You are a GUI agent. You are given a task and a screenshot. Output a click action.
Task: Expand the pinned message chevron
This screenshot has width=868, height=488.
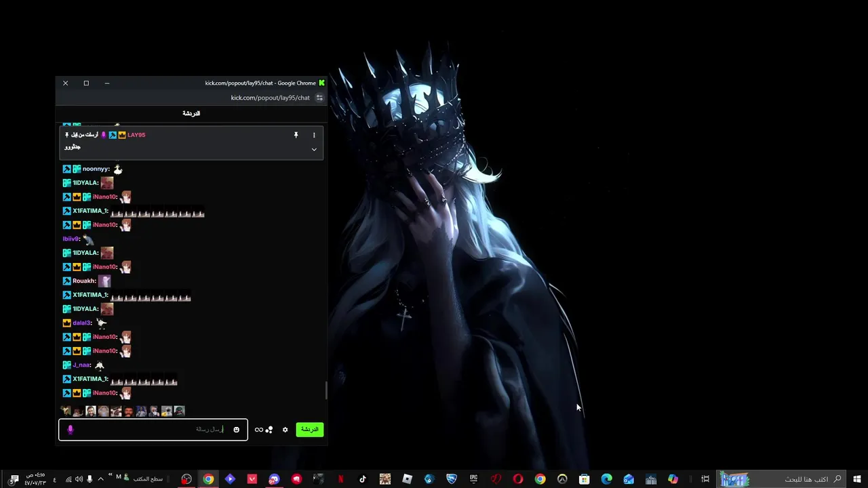(x=314, y=149)
